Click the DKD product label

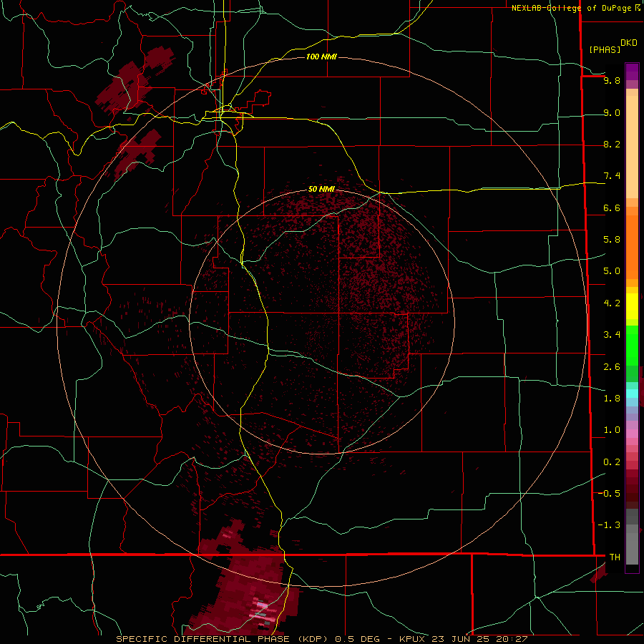pos(629,43)
